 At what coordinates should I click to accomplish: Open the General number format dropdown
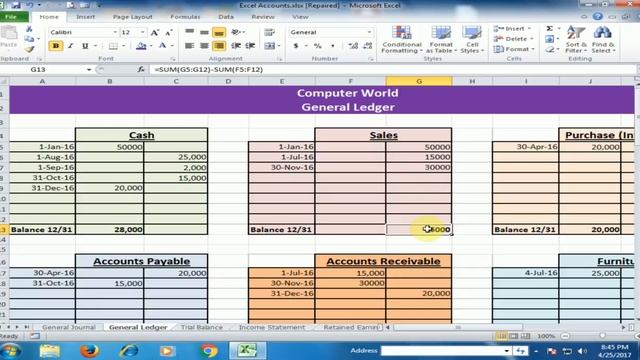(x=369, y=32)
